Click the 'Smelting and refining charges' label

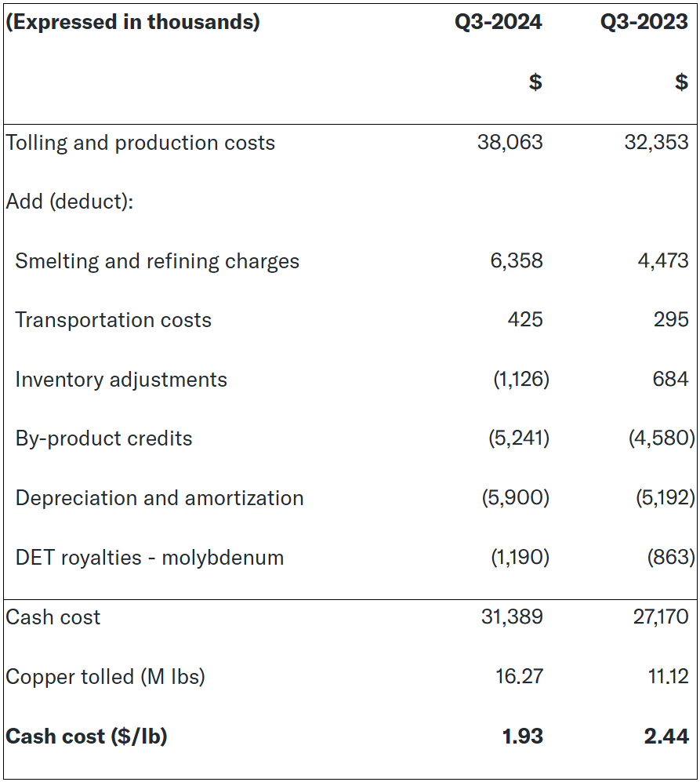point(157,261)
